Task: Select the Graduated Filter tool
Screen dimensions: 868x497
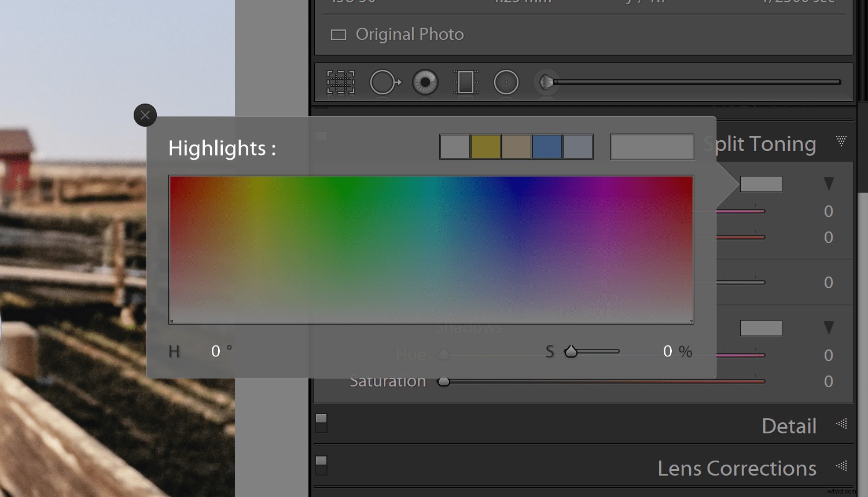Action: [x=466, y=82]
